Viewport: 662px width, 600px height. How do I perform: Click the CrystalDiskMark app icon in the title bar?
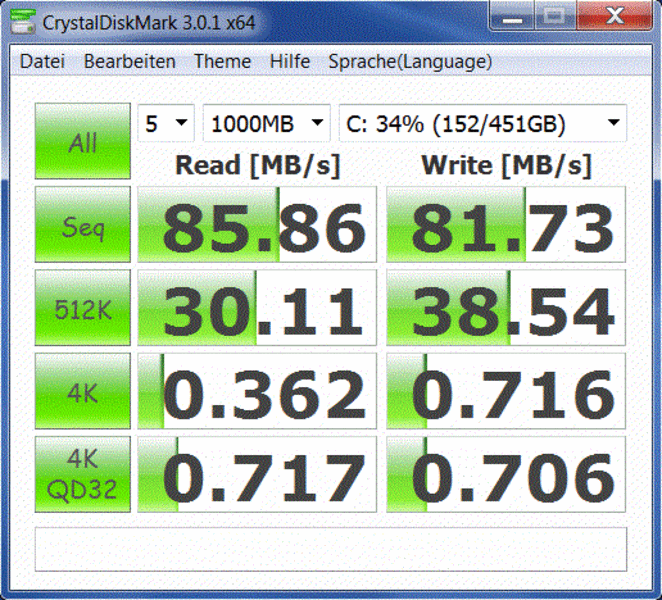(x=23, y=21)
